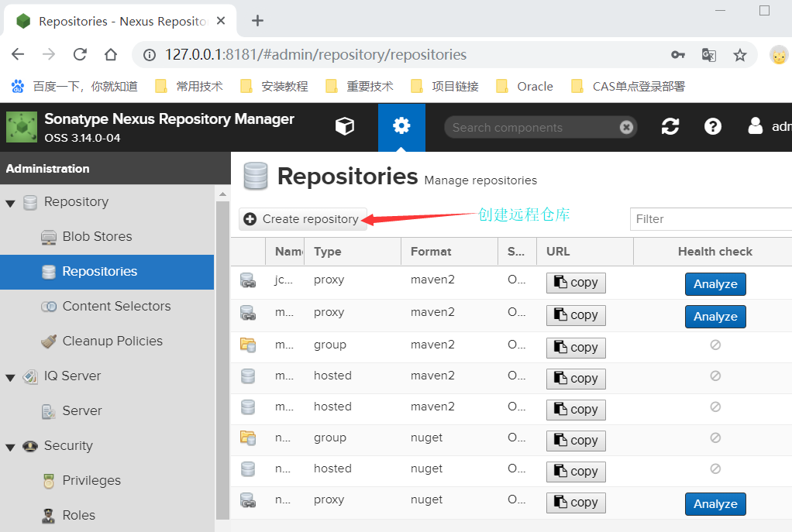The width and height of the screenshot is (792, 532).
Task: Open Privileges under Security
Action: click(107, 481)
